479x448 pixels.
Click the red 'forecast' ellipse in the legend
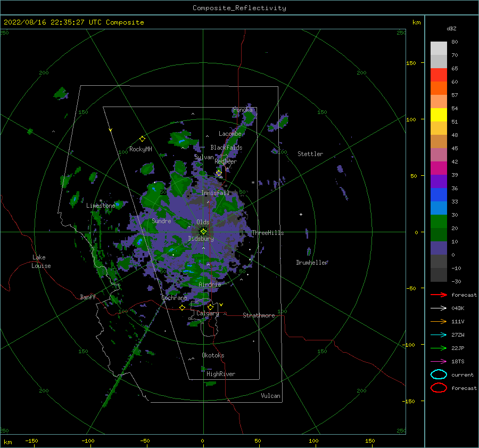(439, 388)
